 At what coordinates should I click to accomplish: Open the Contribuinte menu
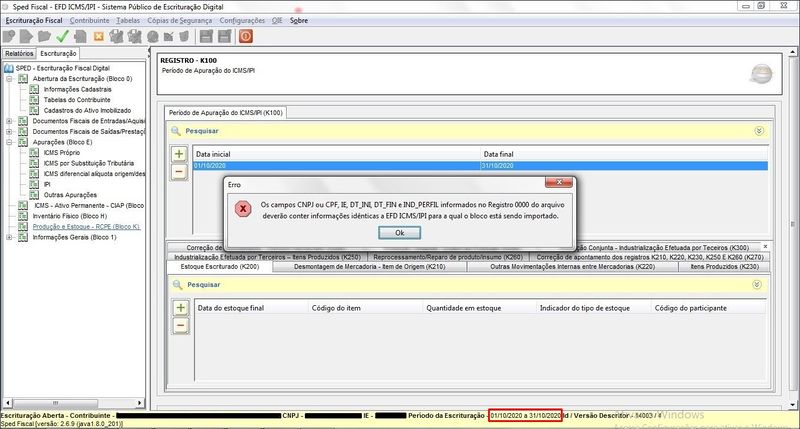pyautogui.click(x=89, y=20)
